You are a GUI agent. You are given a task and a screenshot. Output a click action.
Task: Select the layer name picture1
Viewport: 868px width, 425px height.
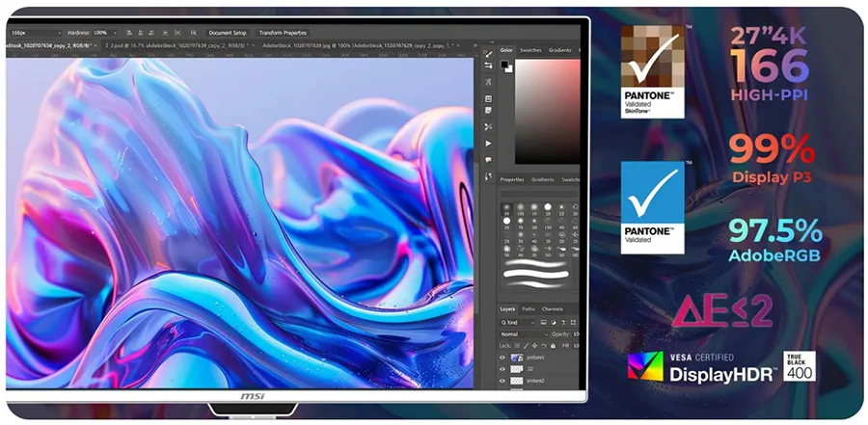(536, 359)
